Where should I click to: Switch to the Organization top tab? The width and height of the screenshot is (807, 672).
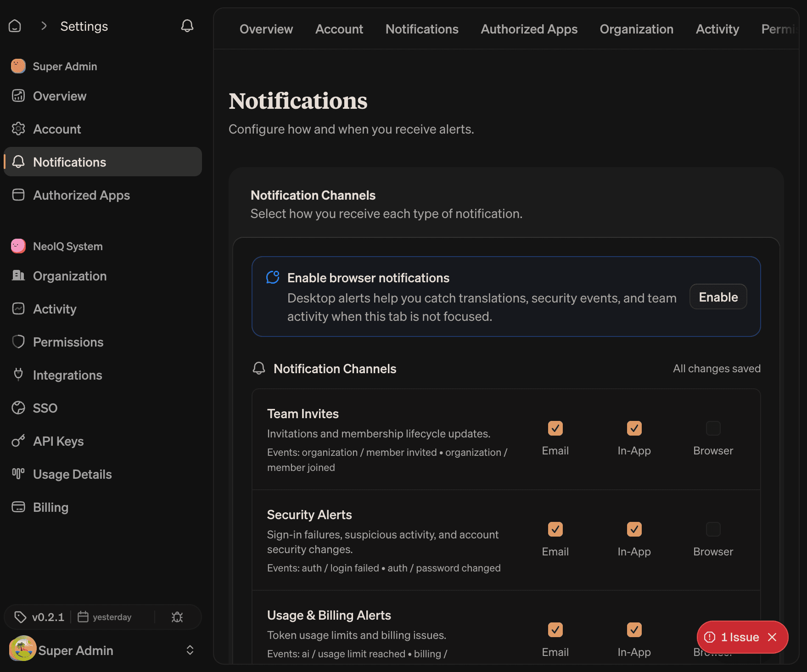point(637,29)
